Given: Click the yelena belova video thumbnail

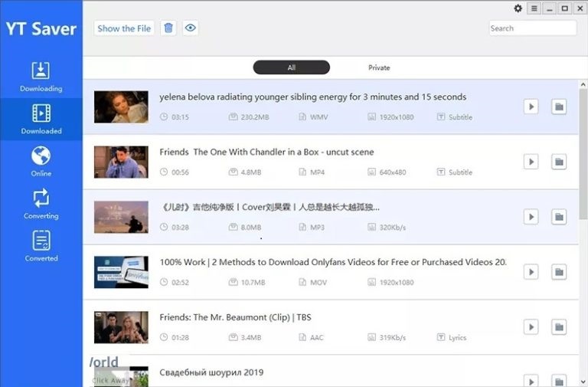Looking at the screenshot, I should pos(121,107).
